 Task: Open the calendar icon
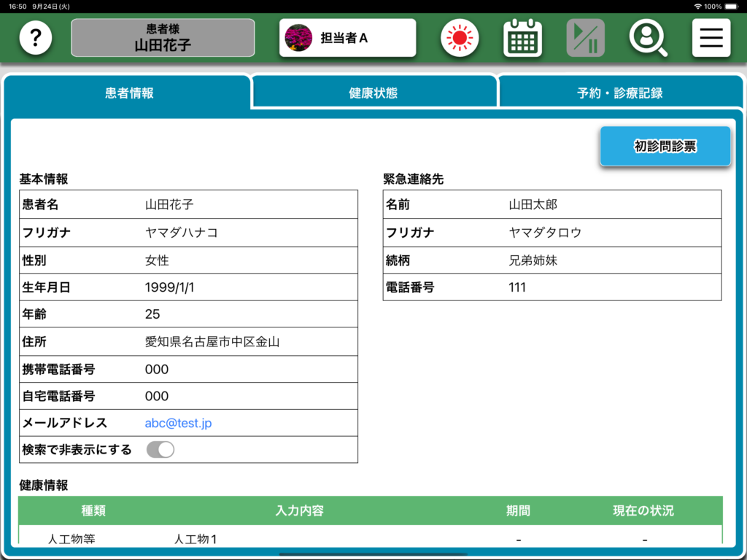[x=522, y=38]
